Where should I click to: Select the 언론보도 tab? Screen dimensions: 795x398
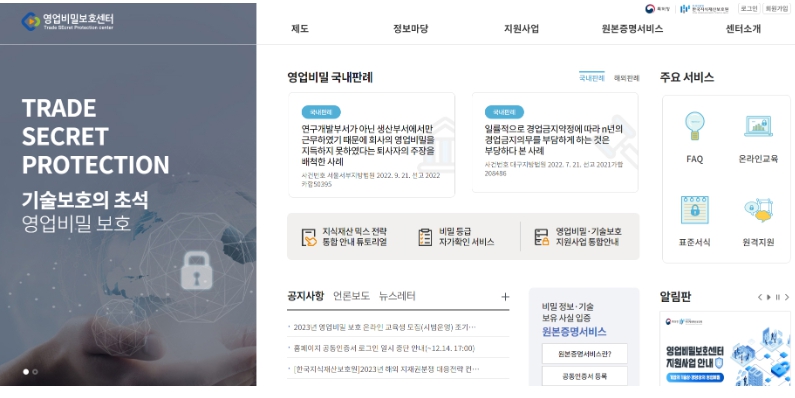[x=351, y=296]
